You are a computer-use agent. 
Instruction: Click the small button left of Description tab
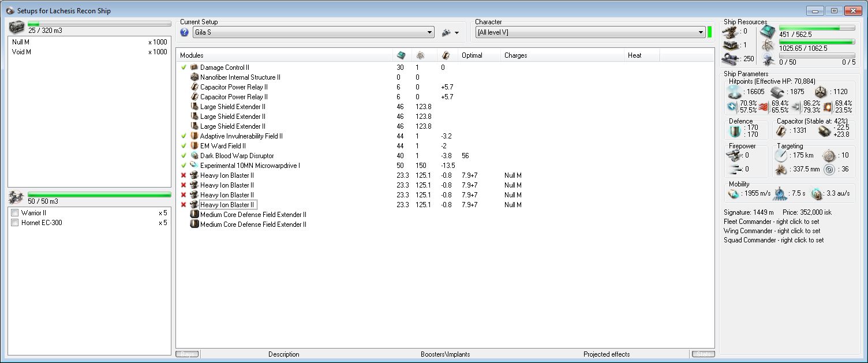pos(188,354)
